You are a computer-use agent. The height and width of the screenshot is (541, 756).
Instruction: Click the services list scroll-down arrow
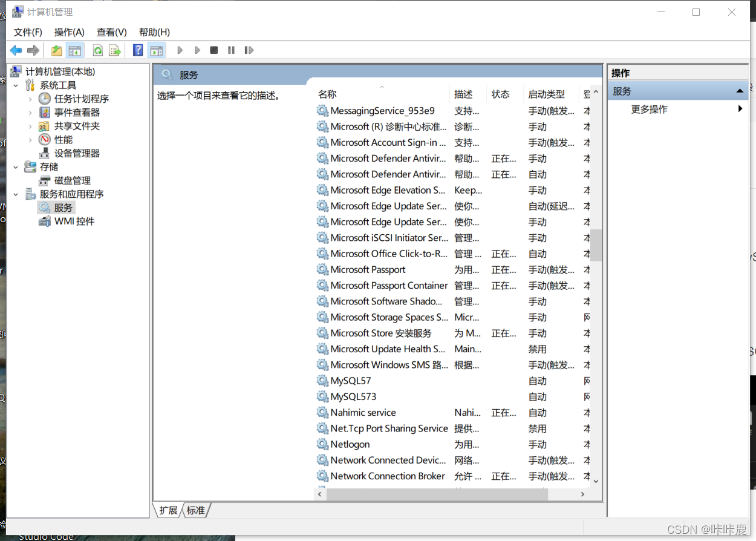coord(596,481)
